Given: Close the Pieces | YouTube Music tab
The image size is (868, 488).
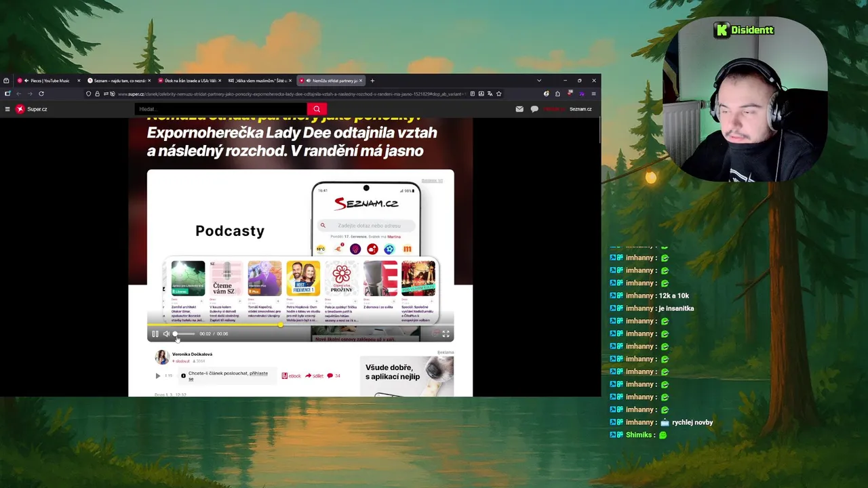Looking at the screenshot, I should click(79, 81).
